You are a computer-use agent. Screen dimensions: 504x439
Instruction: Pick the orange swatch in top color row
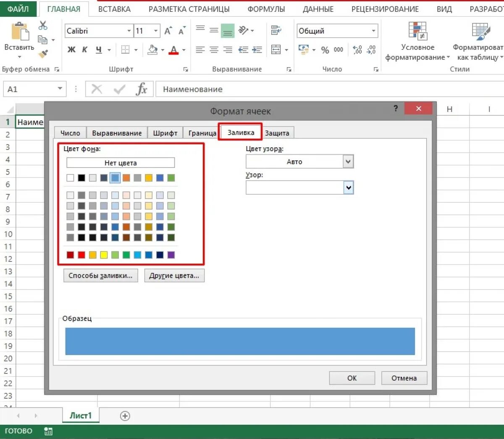[126, 178]
